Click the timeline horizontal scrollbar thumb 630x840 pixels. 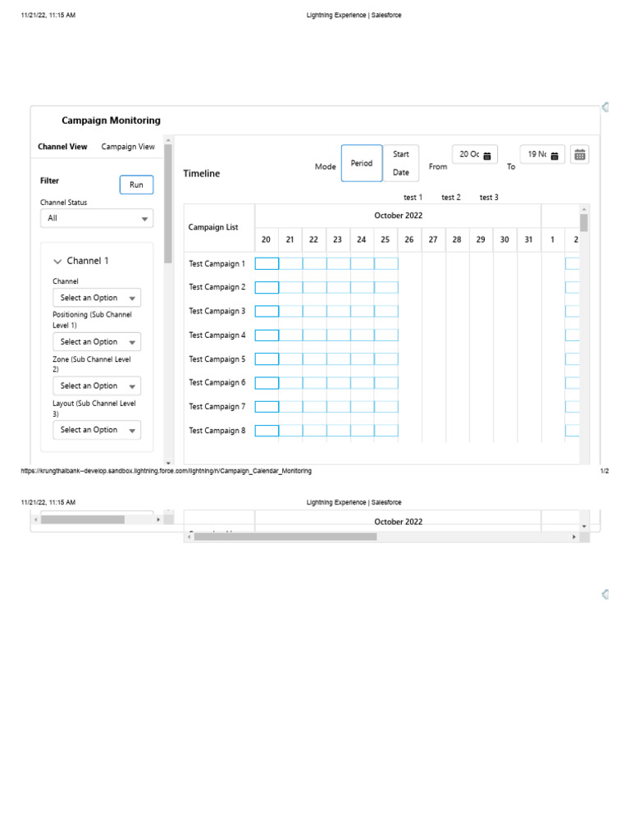click(285, 536)
